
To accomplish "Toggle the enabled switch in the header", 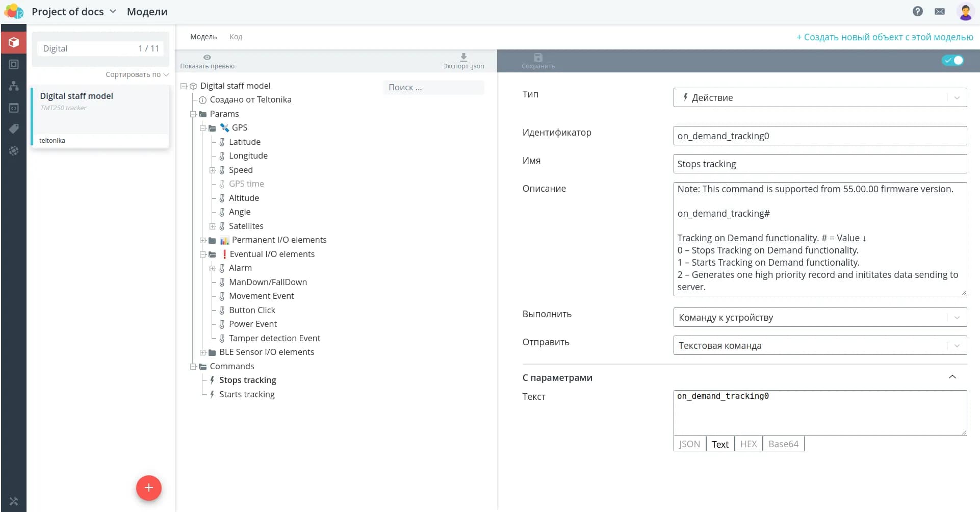I will coord(952,60).
